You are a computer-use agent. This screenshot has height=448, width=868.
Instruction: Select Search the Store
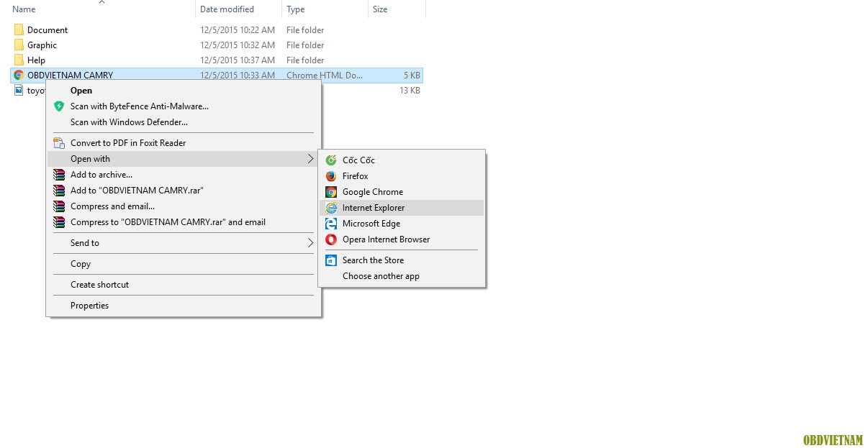pos(402,260)
